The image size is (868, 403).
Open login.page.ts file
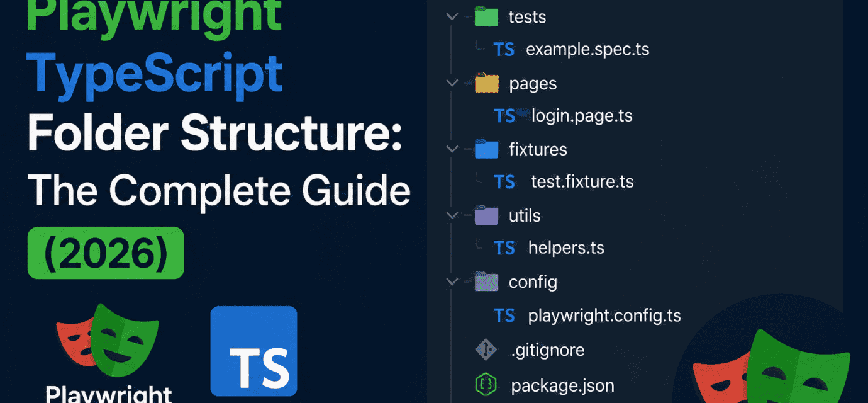coord(582,116)
